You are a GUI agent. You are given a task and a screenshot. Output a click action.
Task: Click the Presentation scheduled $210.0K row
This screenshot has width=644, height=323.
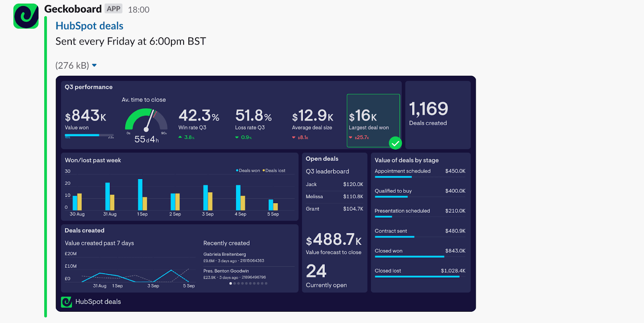tap(420, 213)
